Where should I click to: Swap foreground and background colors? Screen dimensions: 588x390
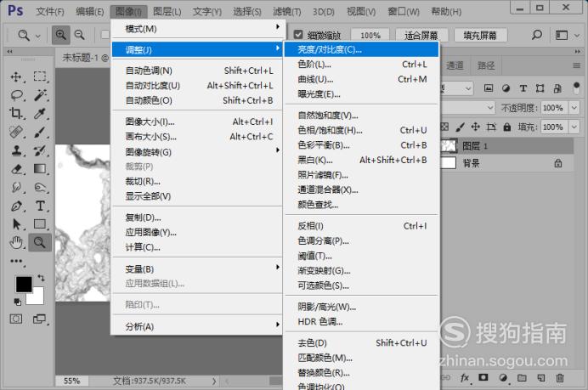42,278
